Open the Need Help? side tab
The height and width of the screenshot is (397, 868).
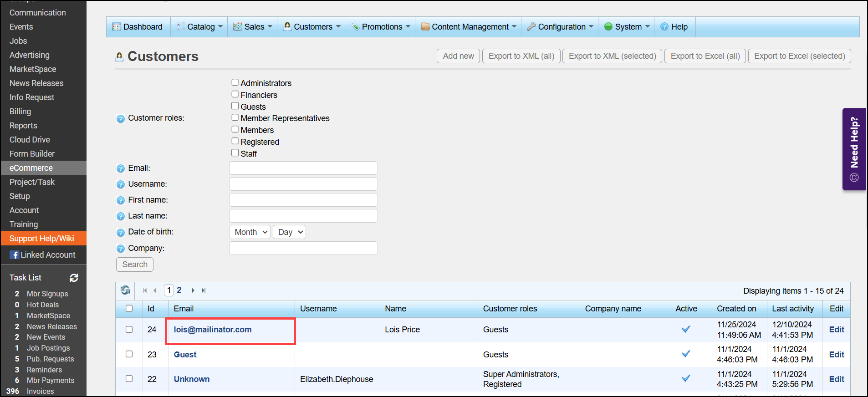(854, 149)
